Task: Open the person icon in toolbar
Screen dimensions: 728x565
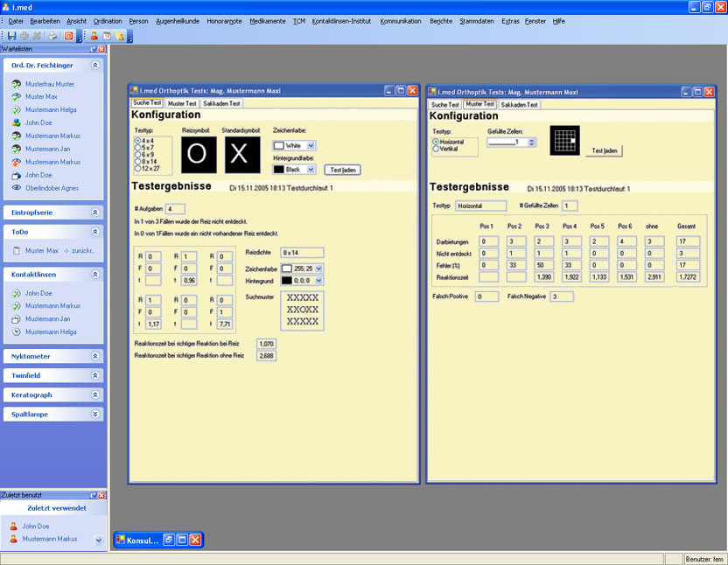Action: 94,36
